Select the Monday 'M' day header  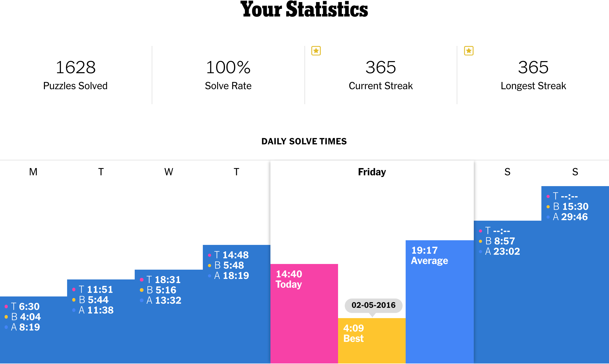pos(33,172)
